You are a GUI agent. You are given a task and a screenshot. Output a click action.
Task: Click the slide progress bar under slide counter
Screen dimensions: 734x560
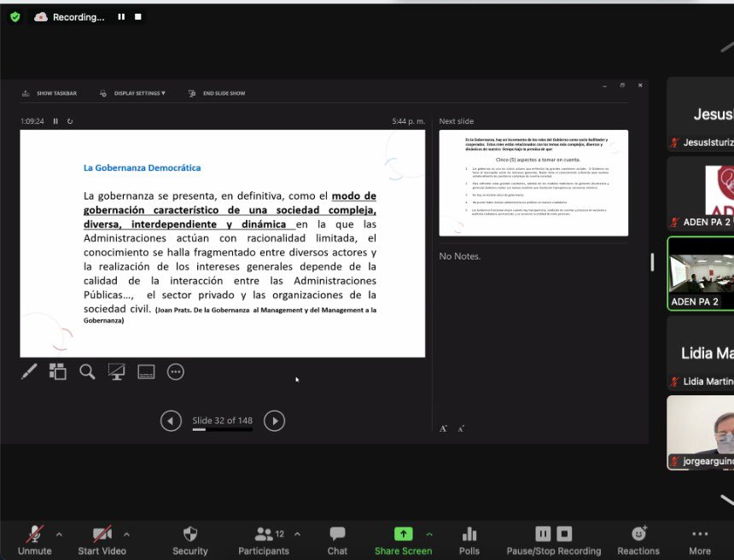click(x=223, y=429)
